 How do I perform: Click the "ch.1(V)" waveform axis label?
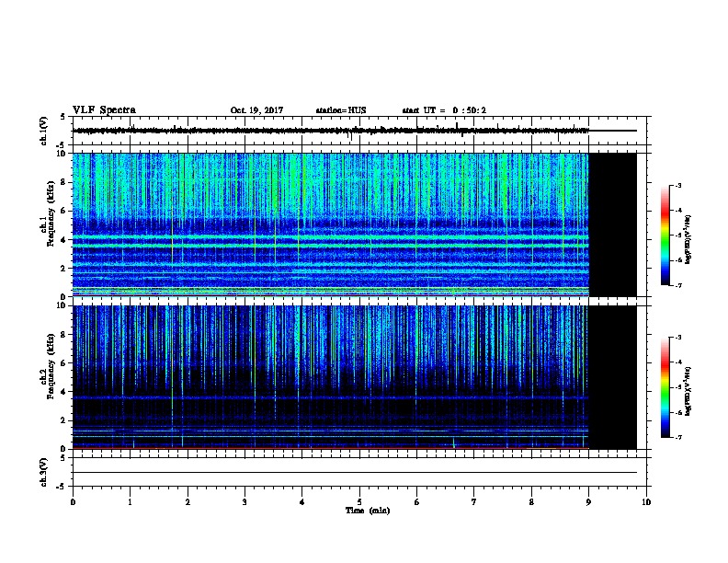(x=44, y=131)
